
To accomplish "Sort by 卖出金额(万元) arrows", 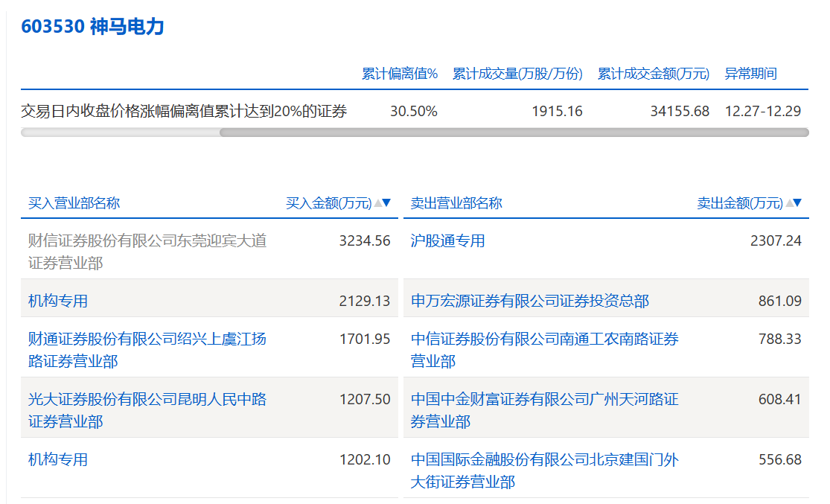I will 794,202.
